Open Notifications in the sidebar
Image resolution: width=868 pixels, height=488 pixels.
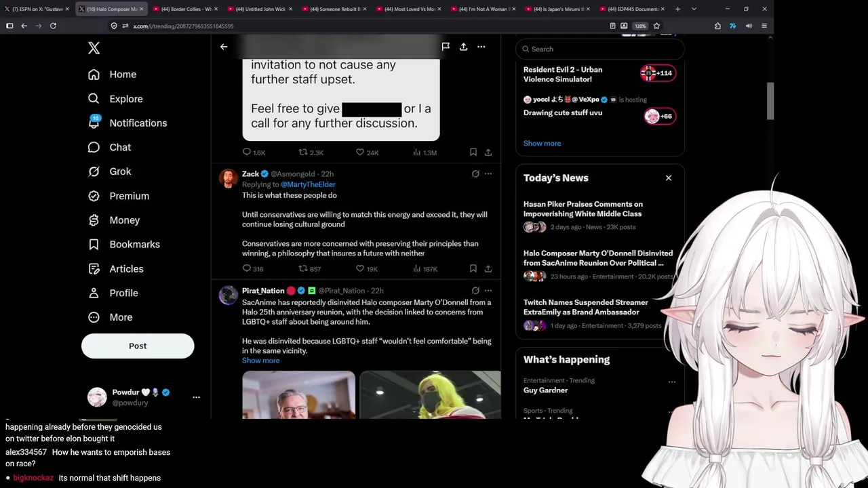(127, 123)
